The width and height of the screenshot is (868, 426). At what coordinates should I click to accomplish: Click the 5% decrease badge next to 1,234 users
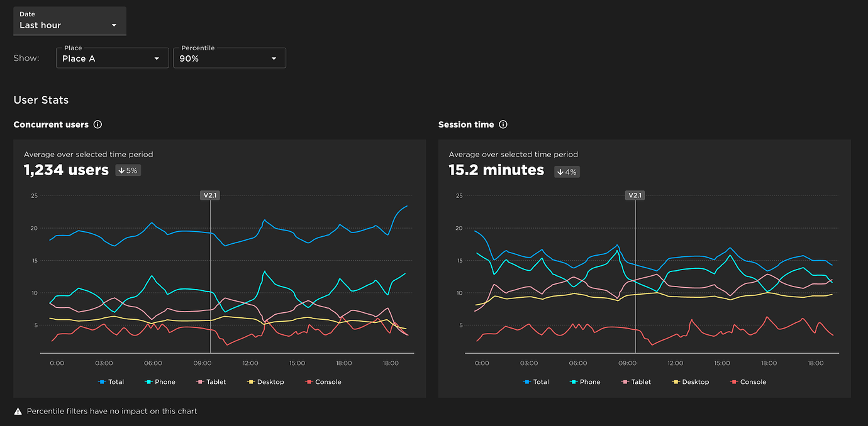click(128, 170)
